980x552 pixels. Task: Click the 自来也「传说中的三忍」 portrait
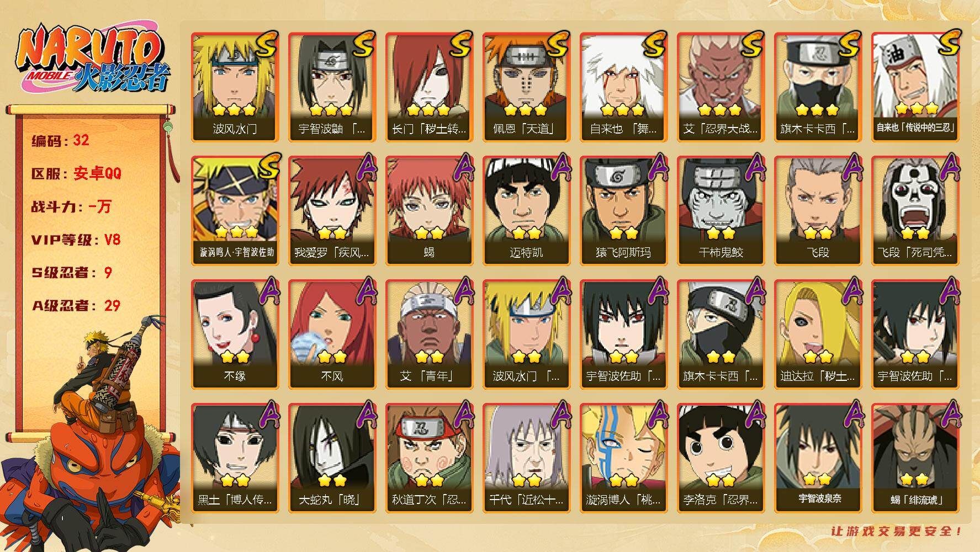915,87
